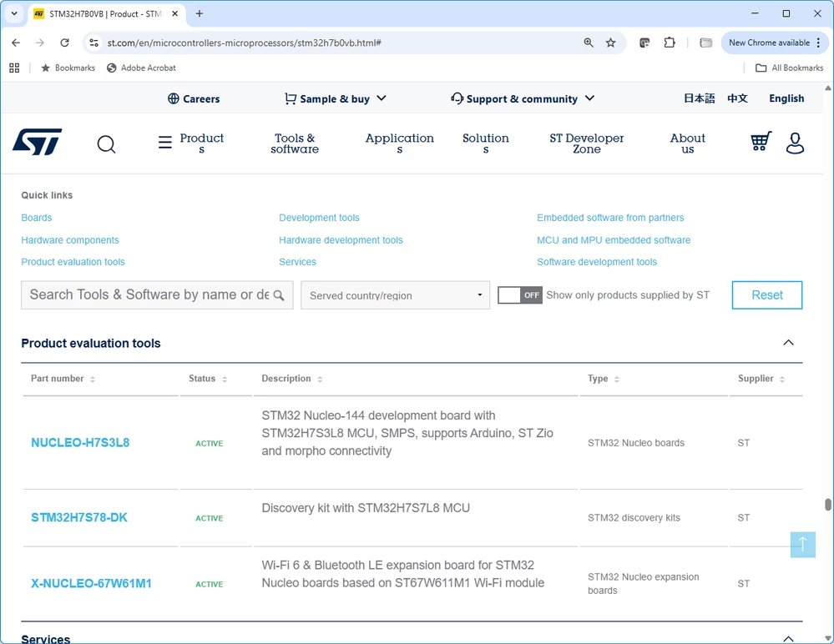
Task: View site information icon in address bar
Action: click(x=94, y=43)
